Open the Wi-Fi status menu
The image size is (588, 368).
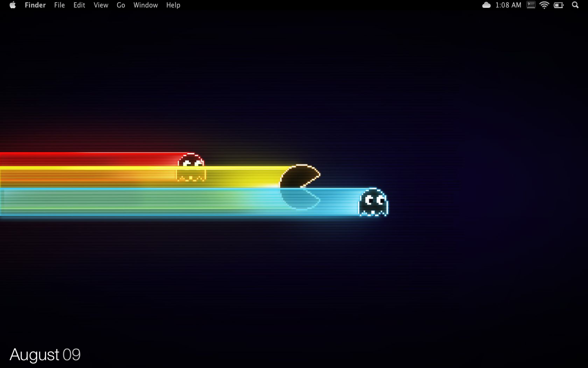(545, 5)
